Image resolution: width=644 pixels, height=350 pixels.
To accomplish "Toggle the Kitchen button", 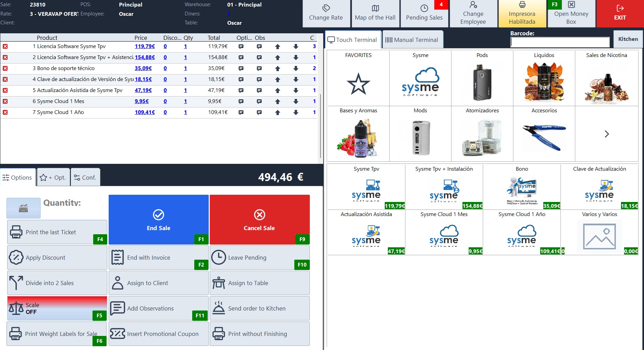I will point(628,39).
